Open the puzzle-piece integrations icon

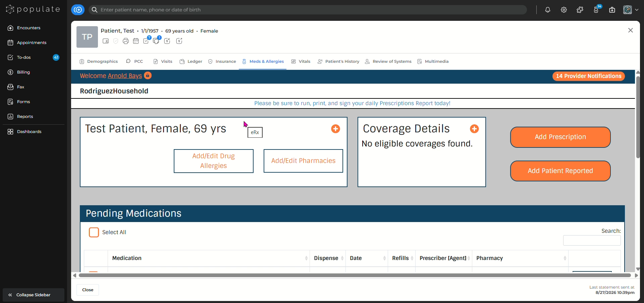tap(580, 10)
